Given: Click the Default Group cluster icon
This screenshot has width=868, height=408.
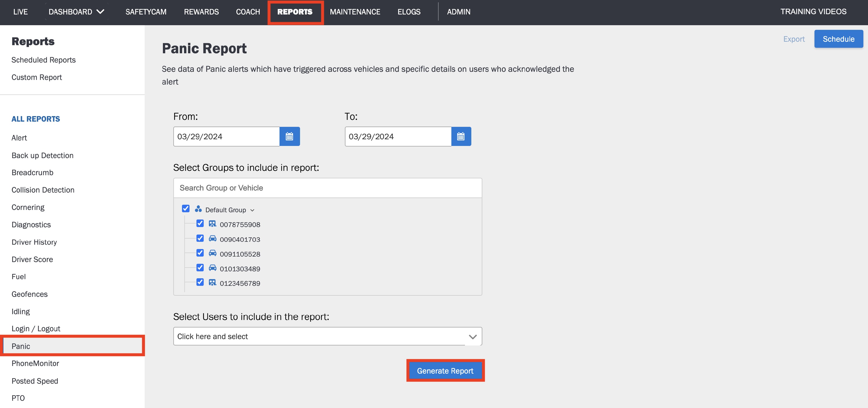Looking at the screenshot, I should tap(198, 209).
